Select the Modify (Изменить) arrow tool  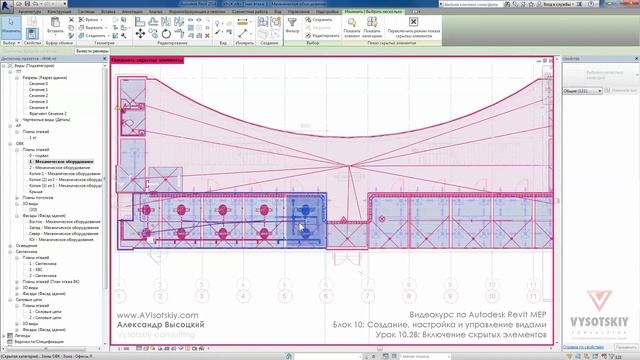[x=11, y=27]
